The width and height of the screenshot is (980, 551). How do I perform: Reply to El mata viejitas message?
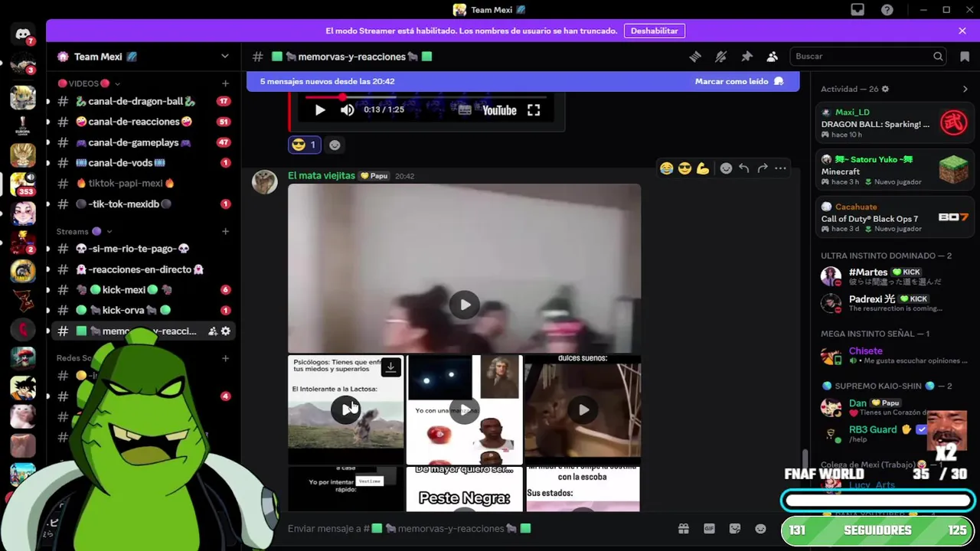pyautogui.click(x=744, y=168)
